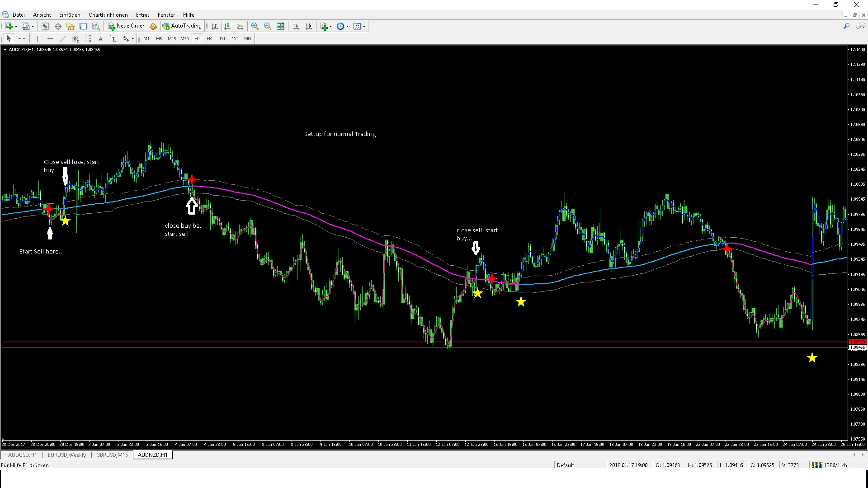Toggle chart auto-scroll icon
Screen dimensions: 868x488
296,26
